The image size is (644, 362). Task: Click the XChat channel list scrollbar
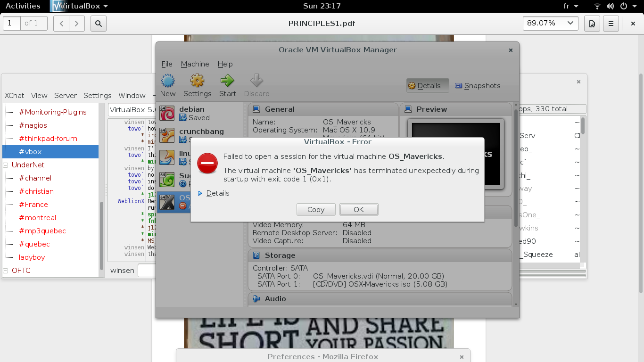pos(101,236)
